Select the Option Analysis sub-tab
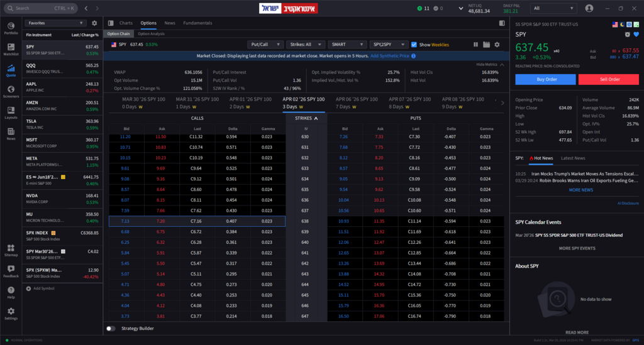 click(x=151, y=34)
